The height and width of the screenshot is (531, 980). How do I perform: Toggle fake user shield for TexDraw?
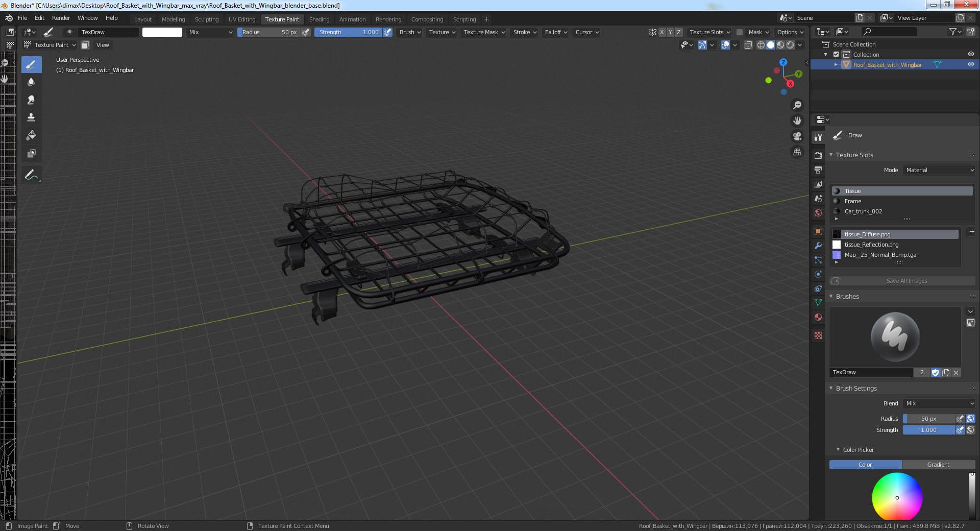935,372
